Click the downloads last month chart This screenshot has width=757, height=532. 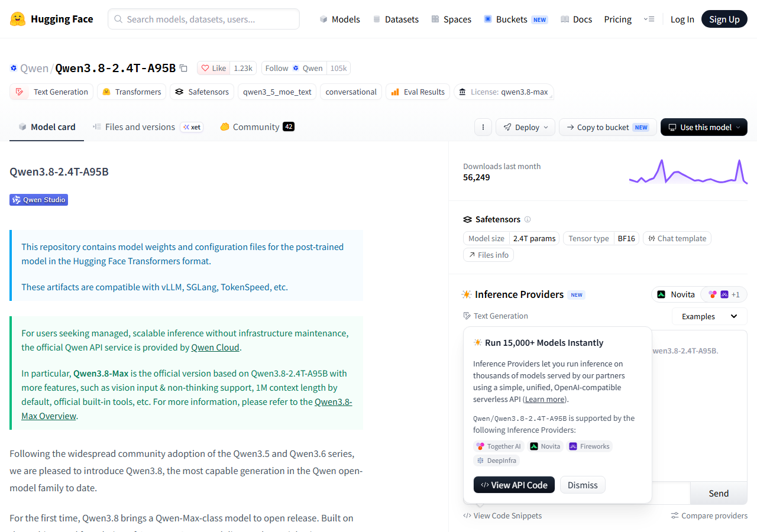[x=688, y=171]
